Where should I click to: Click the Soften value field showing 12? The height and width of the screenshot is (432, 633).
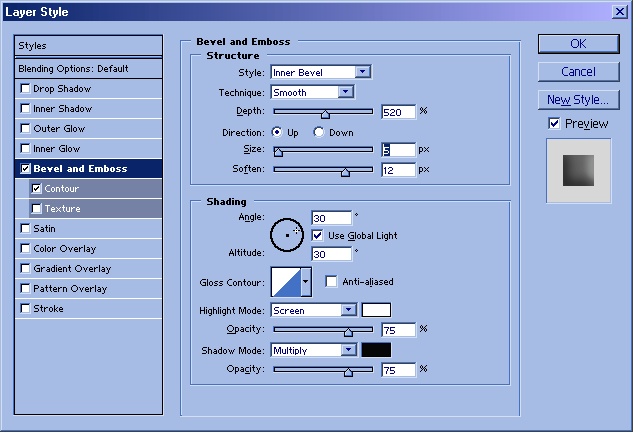[398, 170]
